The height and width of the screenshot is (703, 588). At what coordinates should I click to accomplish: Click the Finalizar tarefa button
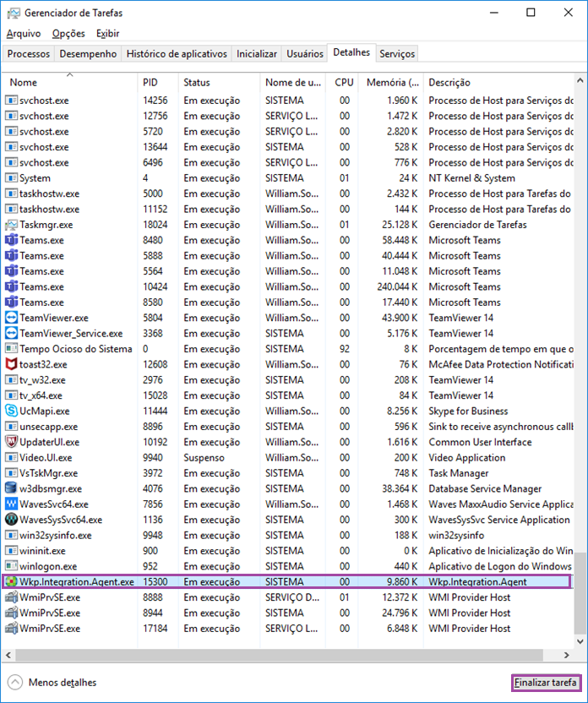click(546, 683)
